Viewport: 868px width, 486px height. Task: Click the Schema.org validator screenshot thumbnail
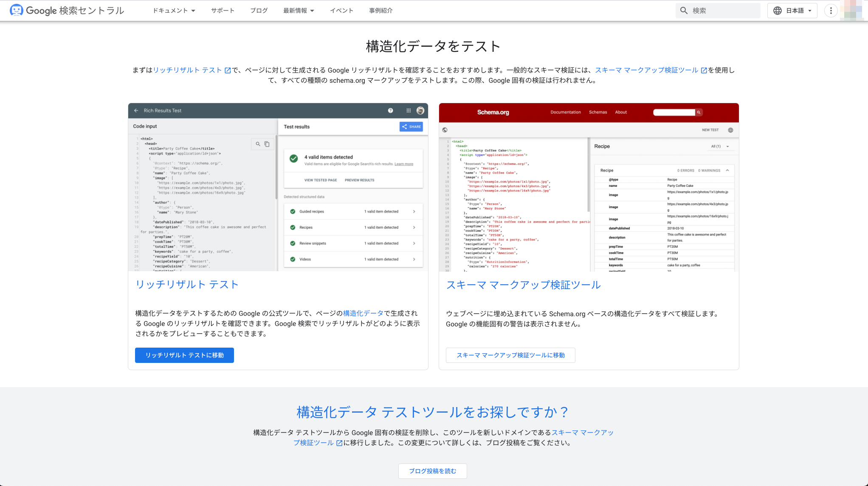[589, 187]
